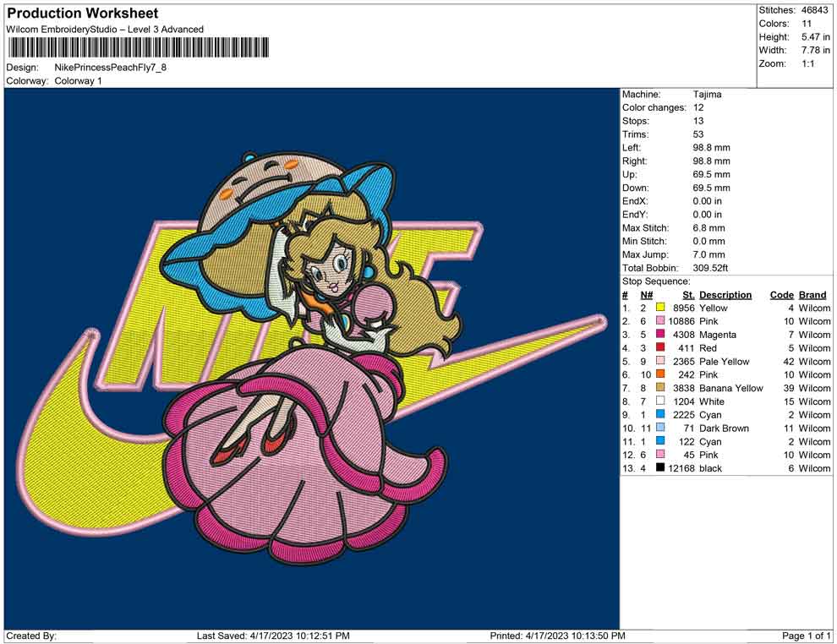Click the Machine value 'Tajima'
Viewport: 837px width, 644px height.
tap(708, 94)
